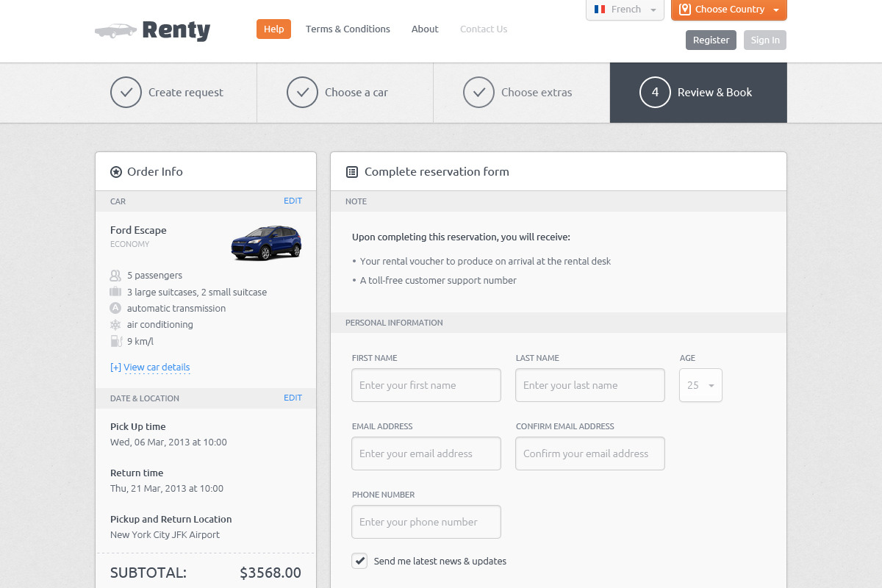Open the Help menu item

pyautogui.click(x=273, y=29)
